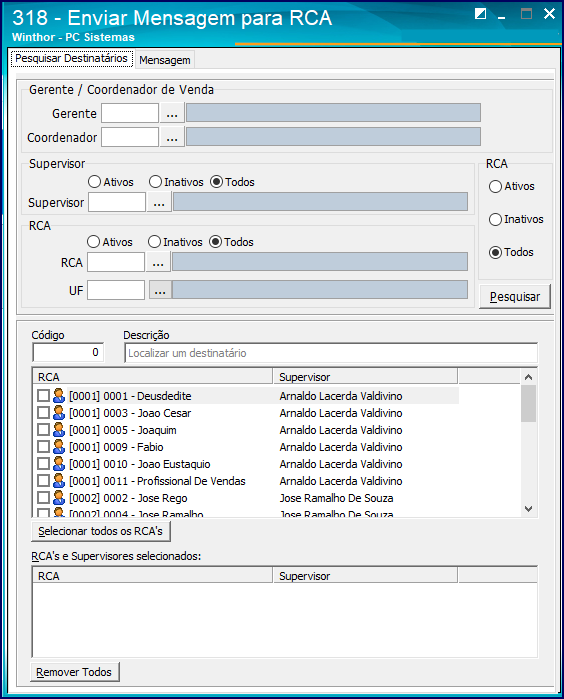
Task: Click scroll-down arrow of RCA list
Action: [x=529, y=509]
